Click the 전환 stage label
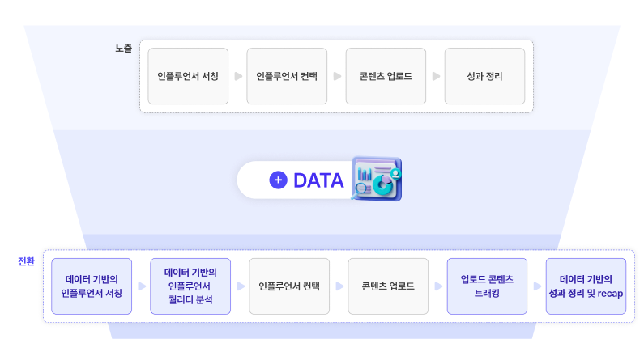644x343 pixels. point(26,261)
